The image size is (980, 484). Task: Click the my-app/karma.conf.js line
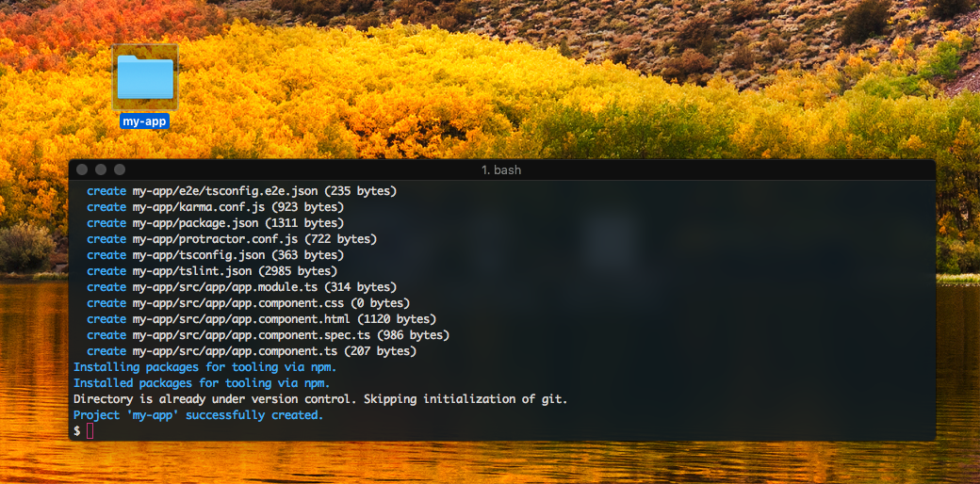click(215, 207)
